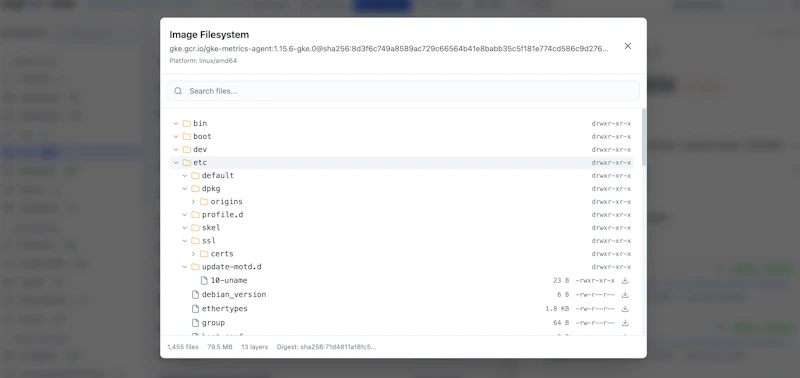Image resolution: width=800 pixels, height=378 pixels.
Task: Click the gke-metrics-agent image reference text
Action: (389, 49)
